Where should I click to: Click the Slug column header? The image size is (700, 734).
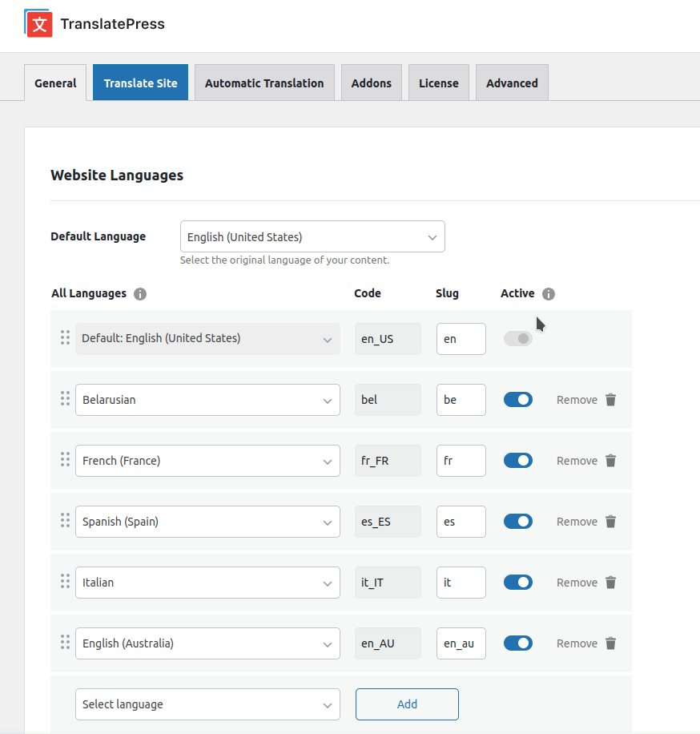pyautogui.click(x=447, y=293)
